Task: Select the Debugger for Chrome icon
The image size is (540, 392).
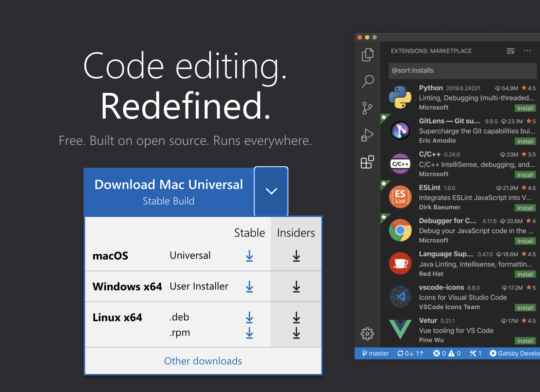Action: (x=400, y=230)
